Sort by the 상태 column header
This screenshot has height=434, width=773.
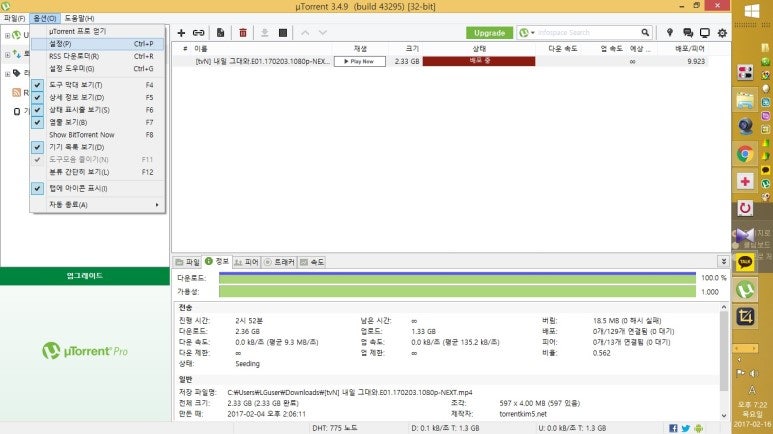tap(479, 48)
